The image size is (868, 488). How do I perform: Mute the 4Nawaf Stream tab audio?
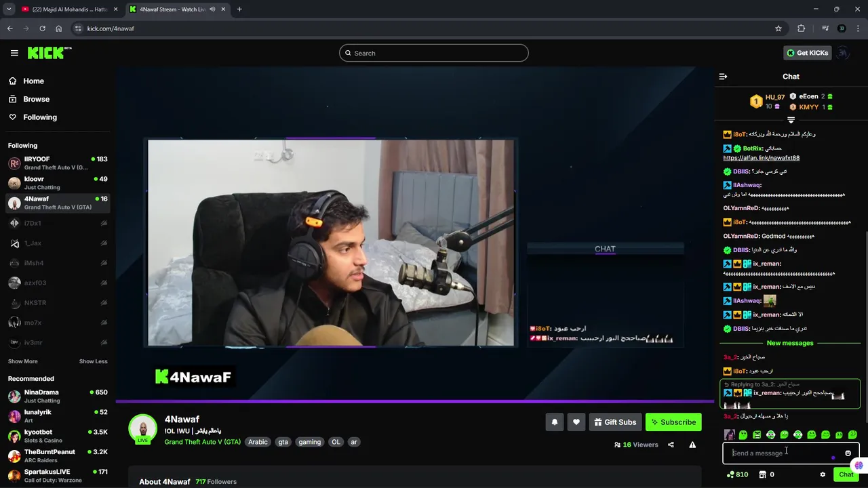pos(212,9)
